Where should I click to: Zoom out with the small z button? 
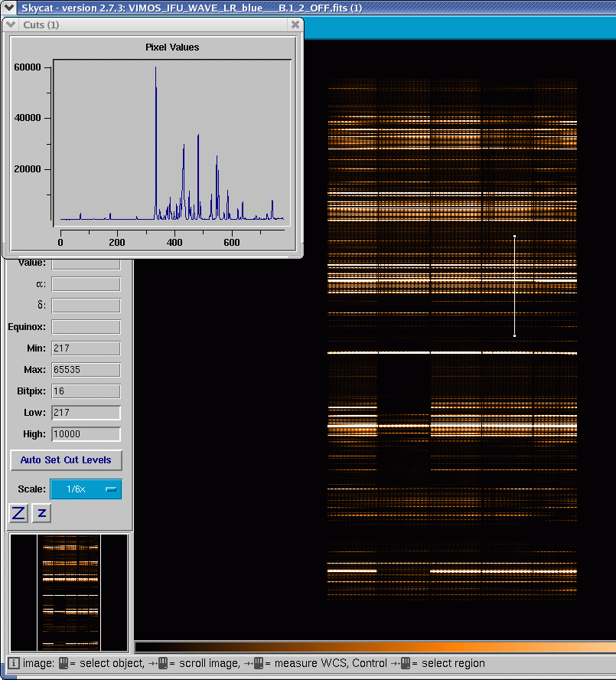coord(41,514)
